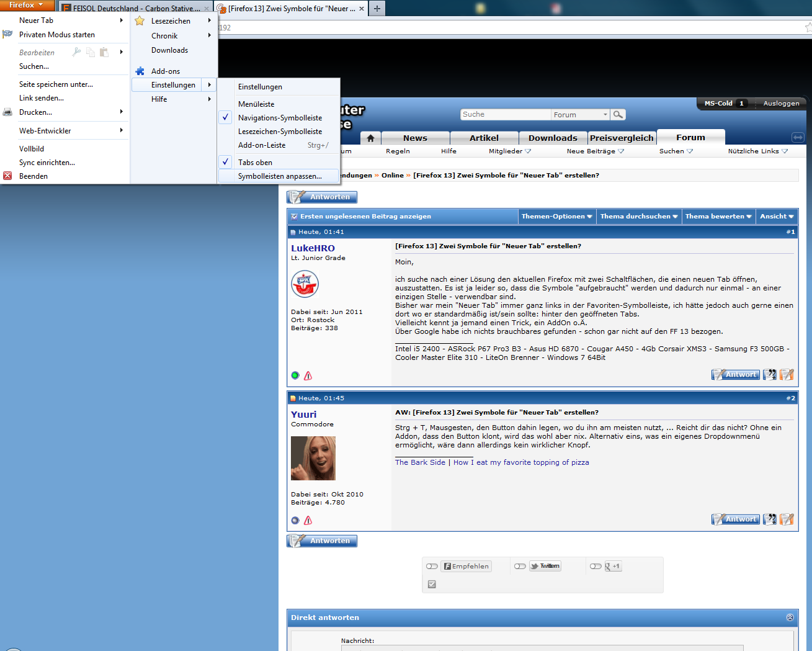This screenshot has width=812, height=651.
Task: Select Symbolleisten anpassen... from the submenu
Action: 279,176
